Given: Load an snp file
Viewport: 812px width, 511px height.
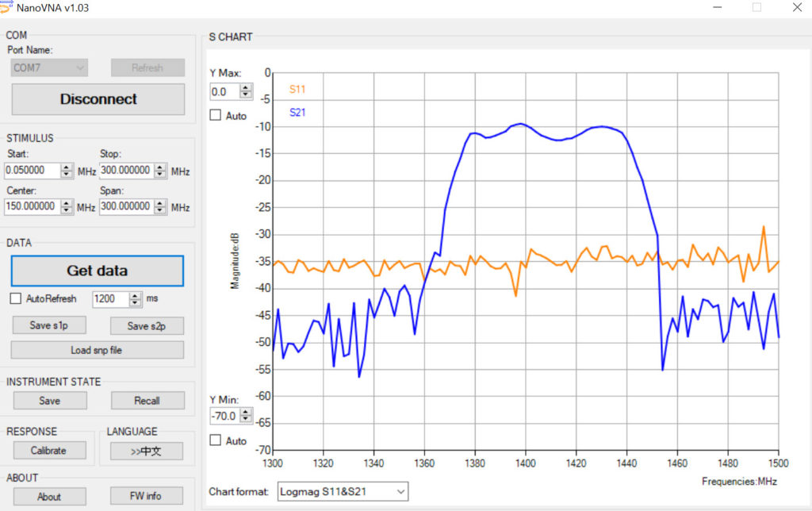Looking at the screenshot, I should pos(97,350).
